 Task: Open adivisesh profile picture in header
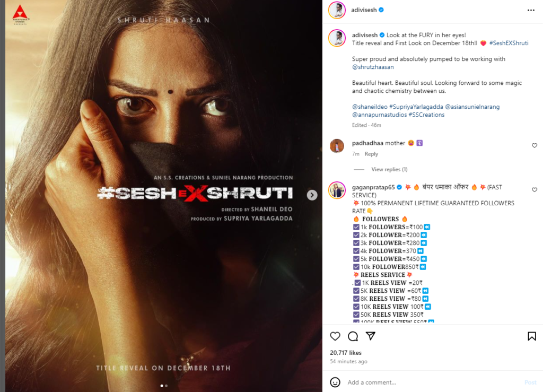(337, 10)
